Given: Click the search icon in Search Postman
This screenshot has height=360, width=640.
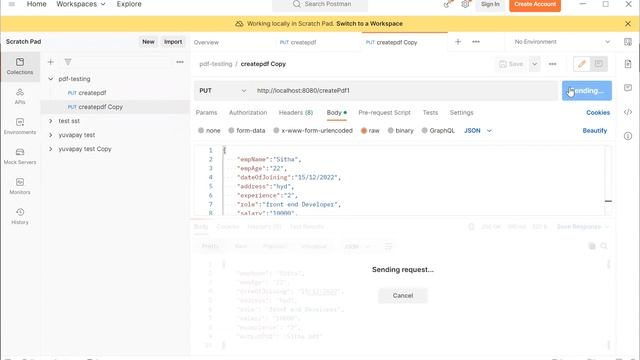Looking at the screenshot, I should tap(297, 4).
